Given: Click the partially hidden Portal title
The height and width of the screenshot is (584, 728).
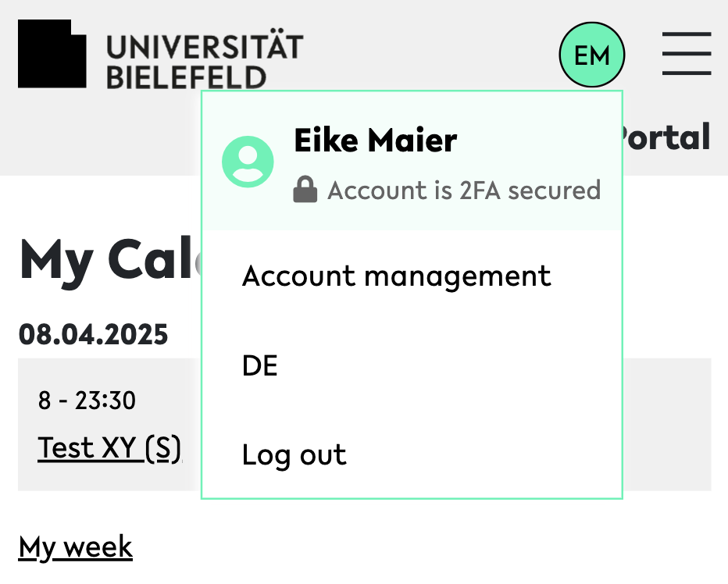Looking at the screenshot, I should [x=667, y=137].
